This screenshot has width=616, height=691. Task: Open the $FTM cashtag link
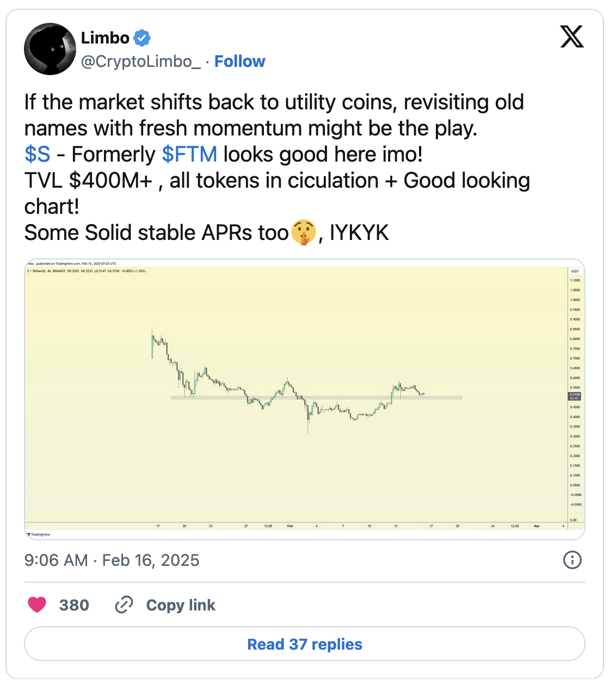click(x=189, y=155)
